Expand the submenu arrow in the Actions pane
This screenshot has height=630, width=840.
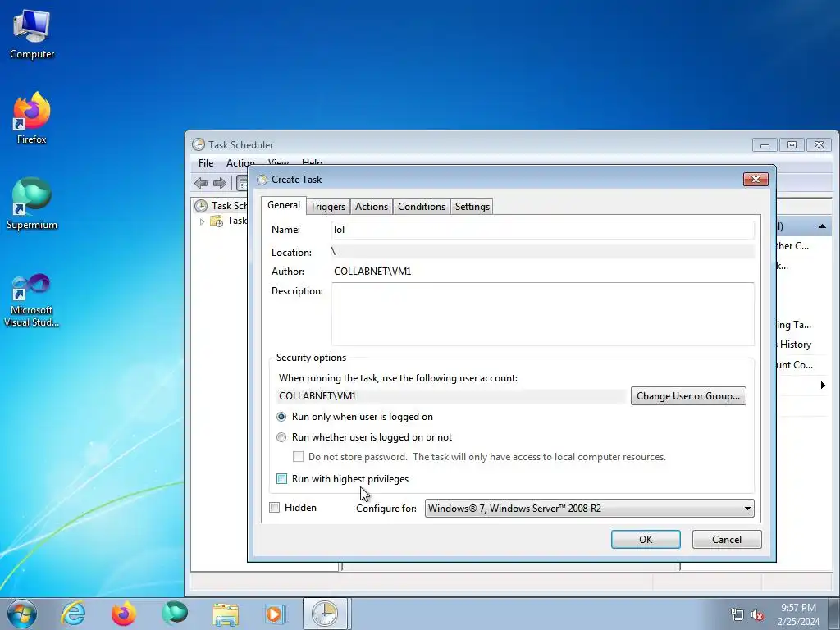pyautogui.click(x=823, y=386)
